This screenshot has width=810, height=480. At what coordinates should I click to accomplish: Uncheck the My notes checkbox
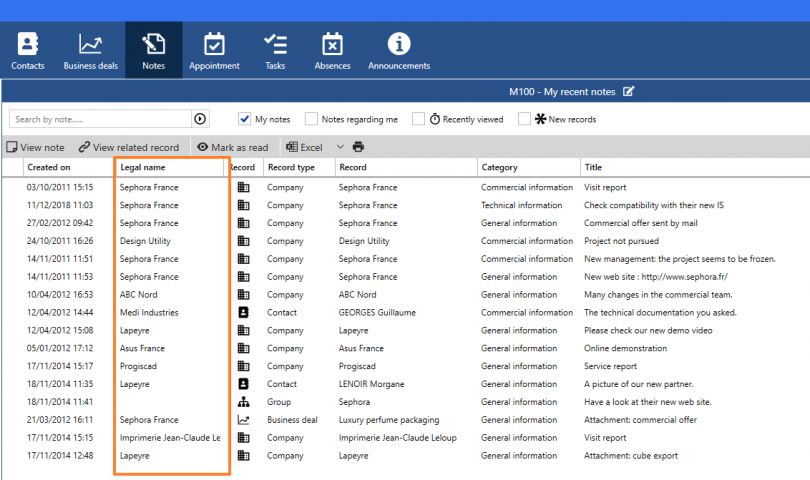[244, 119]
